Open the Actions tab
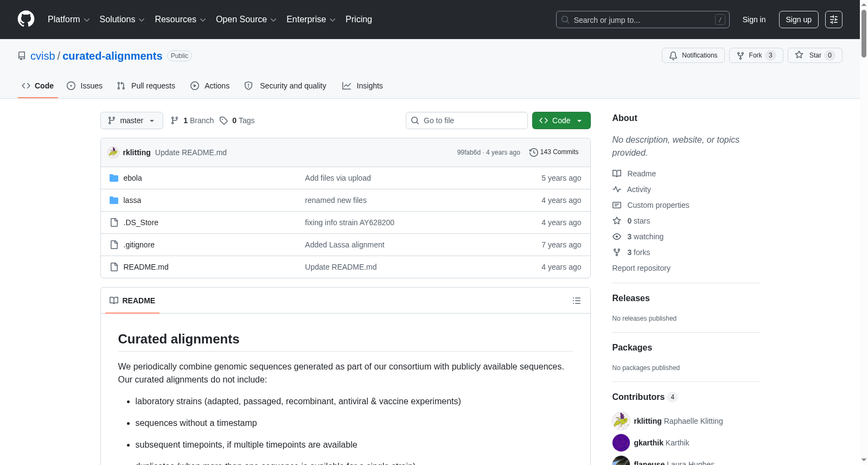 pyautogui.click(x=210, y=86)
